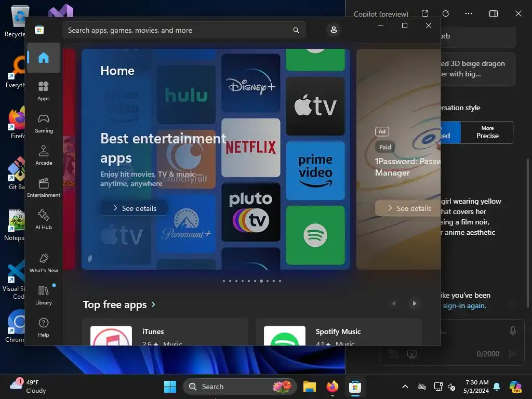This screenshot has height=399, width=532.
Task: Click next arrow in Top free apps
Action: coord(414,303)
